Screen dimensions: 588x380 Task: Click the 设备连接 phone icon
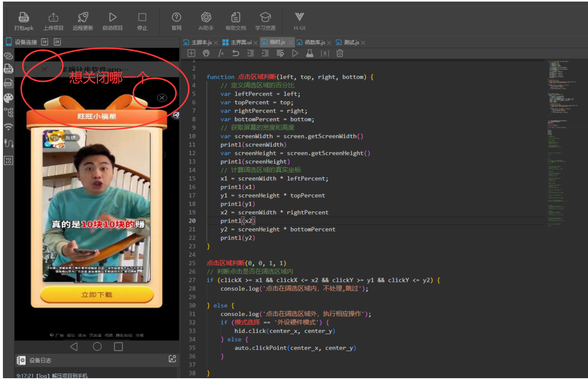[x=9, y=42]
